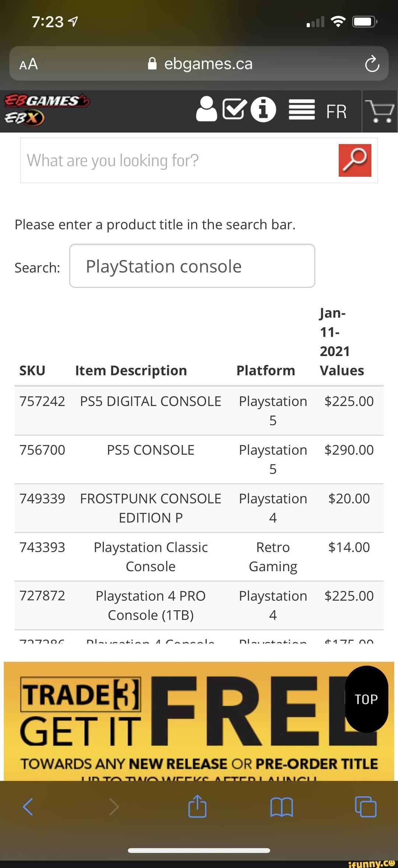Viewport: 398px width, 868px height.
Task: Open Safari bookmarks icon
Action: [x=282, y=806]
